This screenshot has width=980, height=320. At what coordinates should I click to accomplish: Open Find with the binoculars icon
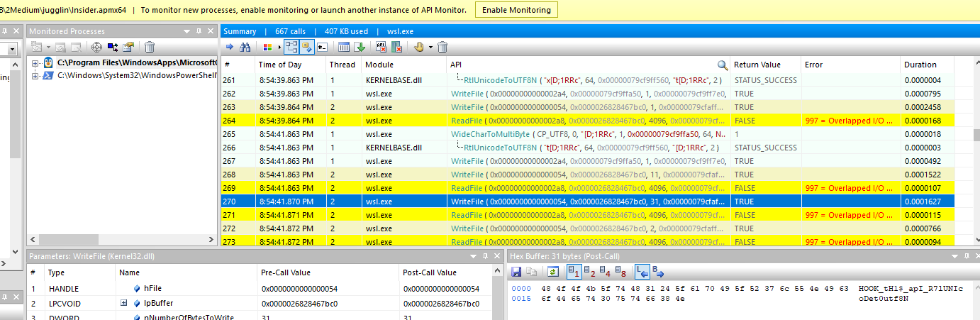coord(245,47)
